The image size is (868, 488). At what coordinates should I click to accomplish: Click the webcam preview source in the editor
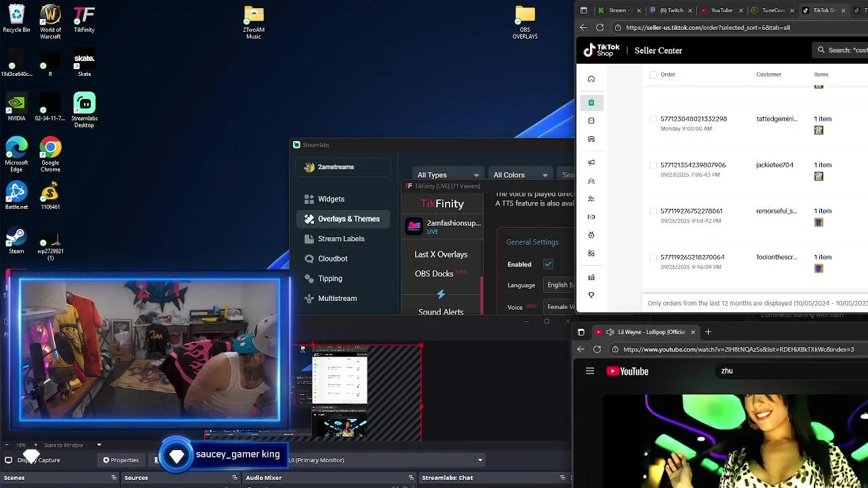[x=149, y=350]
